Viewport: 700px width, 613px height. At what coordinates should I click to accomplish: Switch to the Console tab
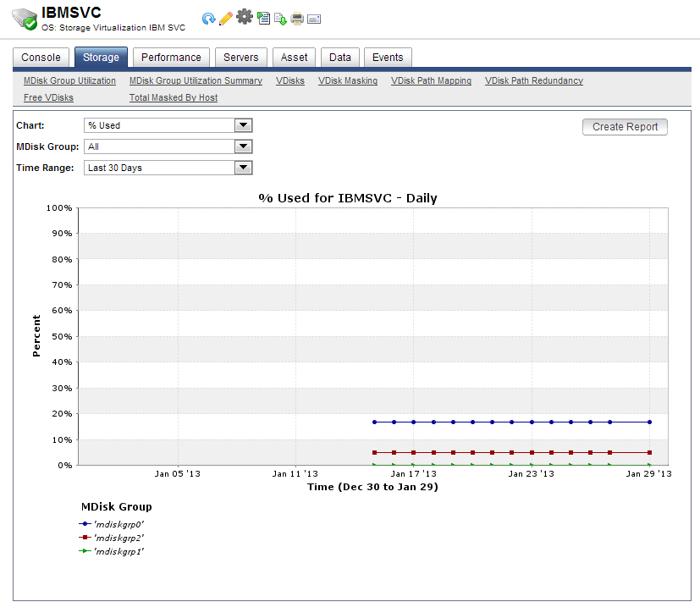pos(41,57)
